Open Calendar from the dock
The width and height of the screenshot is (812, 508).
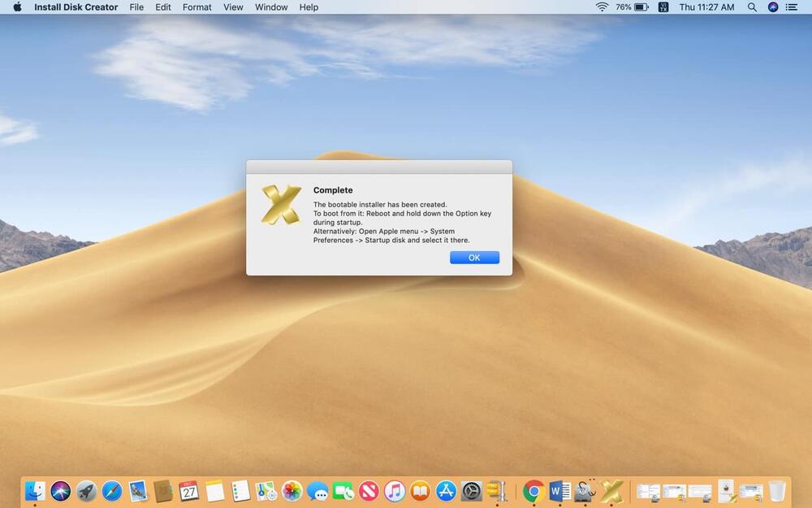(189, 491)
